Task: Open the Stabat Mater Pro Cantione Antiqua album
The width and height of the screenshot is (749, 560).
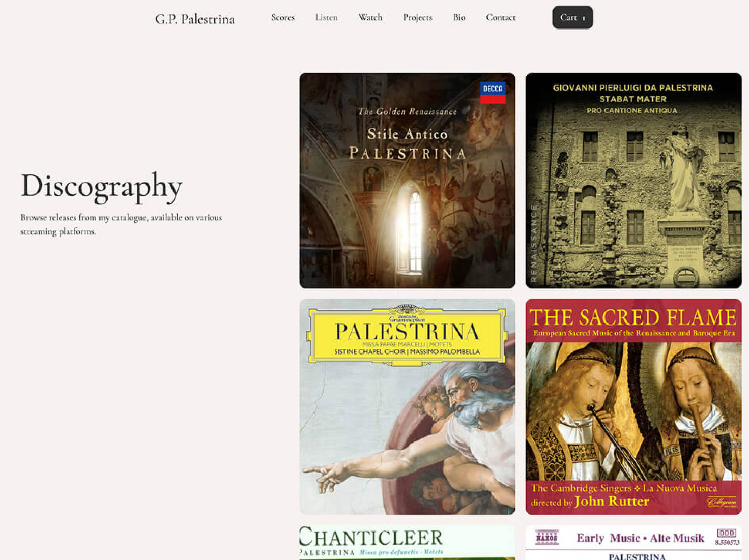Action: point(633,181)
